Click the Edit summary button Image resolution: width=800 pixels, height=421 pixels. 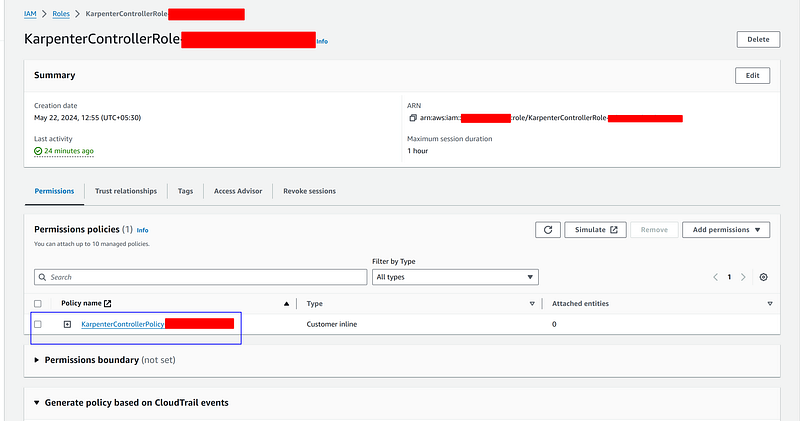(x=753, y=76)
